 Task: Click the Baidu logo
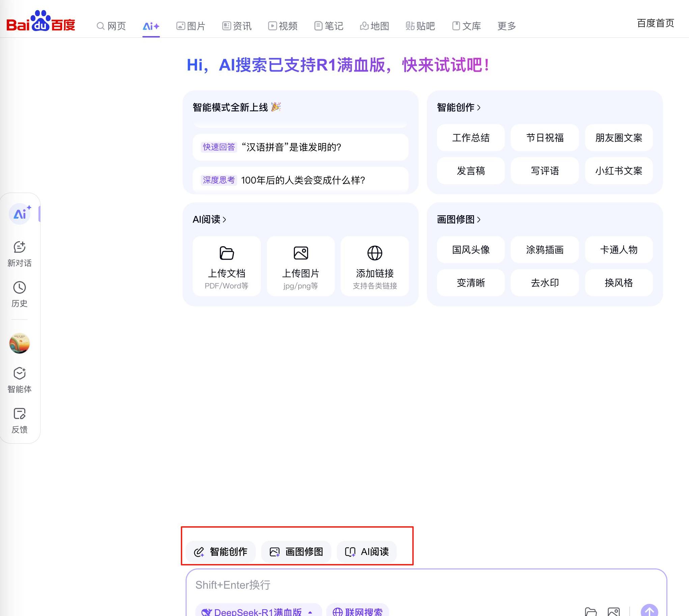point(40,21)
